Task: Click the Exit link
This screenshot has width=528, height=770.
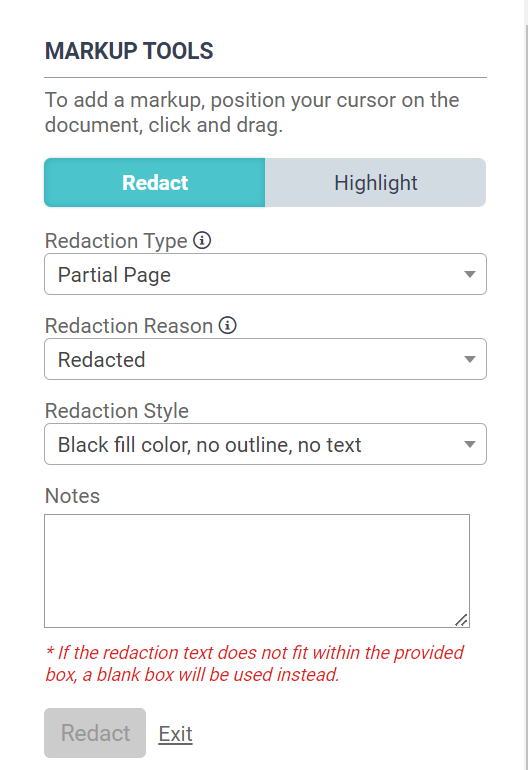Action: pos(175,734)
